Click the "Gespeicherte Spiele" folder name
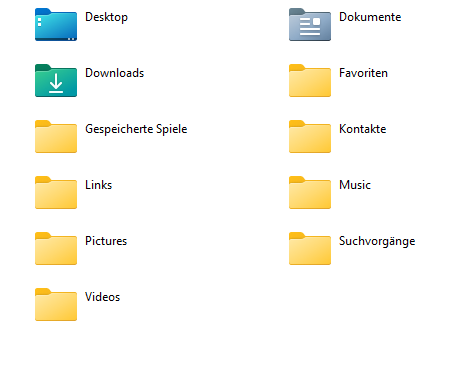 click(136, 129)
